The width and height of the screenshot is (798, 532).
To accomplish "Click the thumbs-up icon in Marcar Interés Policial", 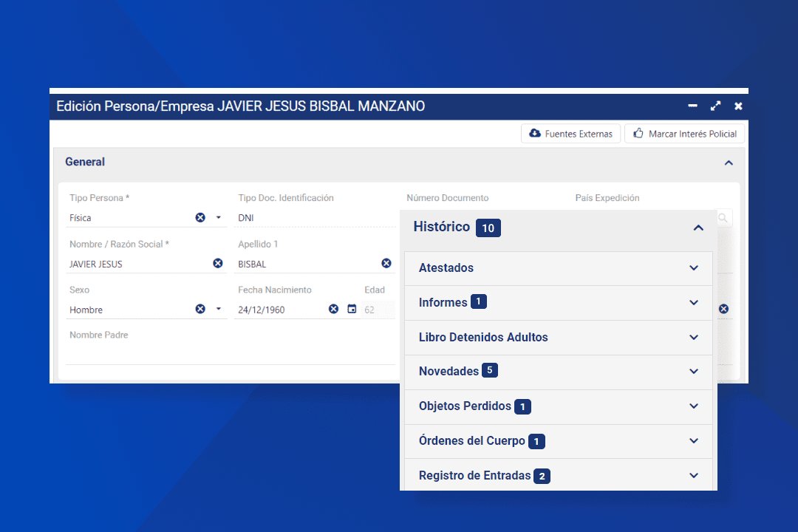I will 638,133.
